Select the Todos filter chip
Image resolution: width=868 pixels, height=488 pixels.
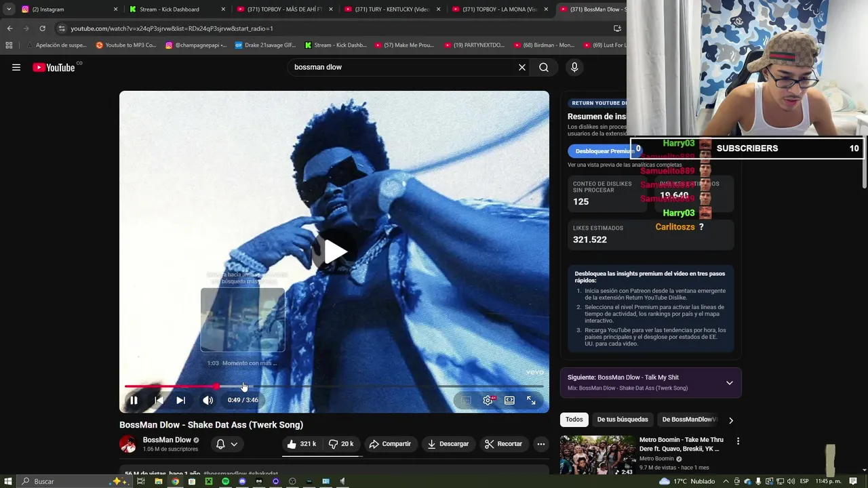[574, 420]
